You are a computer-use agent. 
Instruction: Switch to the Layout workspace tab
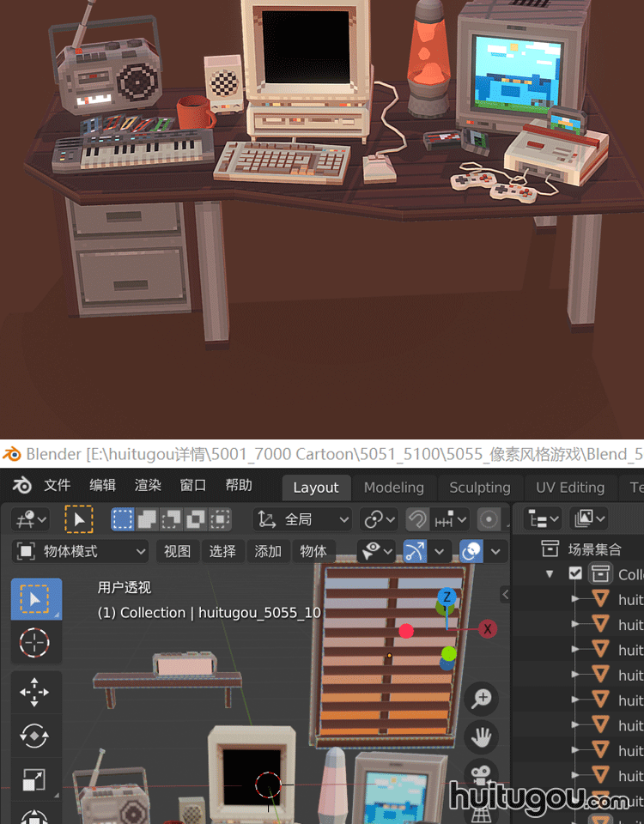(316, 488)
